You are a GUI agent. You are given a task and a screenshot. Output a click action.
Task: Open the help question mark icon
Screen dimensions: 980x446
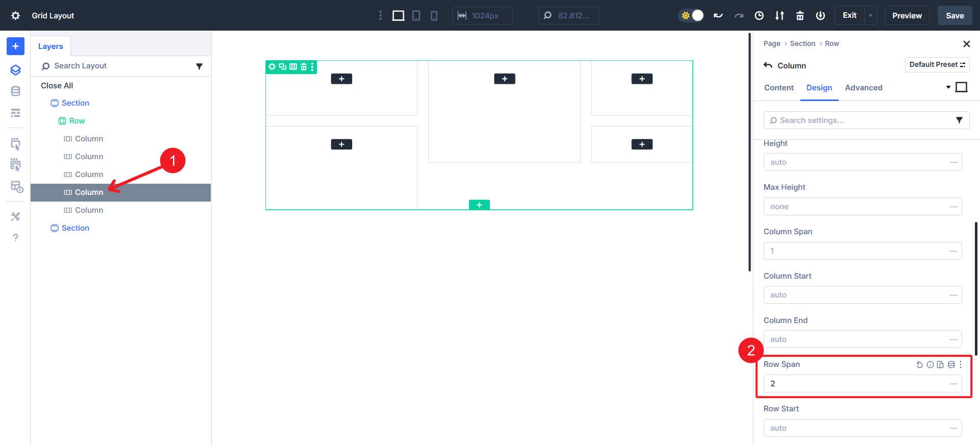tap(15, 238)
